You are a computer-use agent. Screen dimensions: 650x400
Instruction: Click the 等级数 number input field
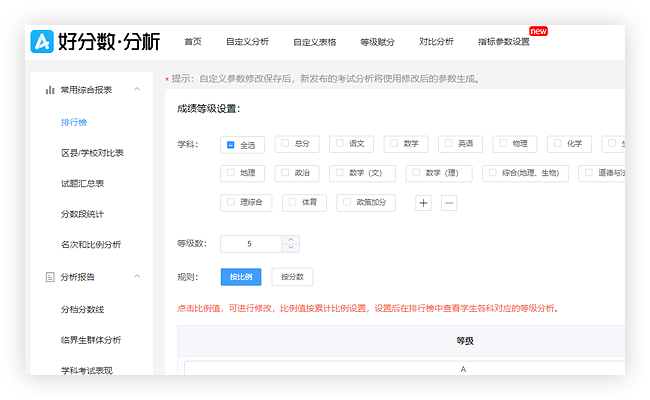tap(250, 243)
